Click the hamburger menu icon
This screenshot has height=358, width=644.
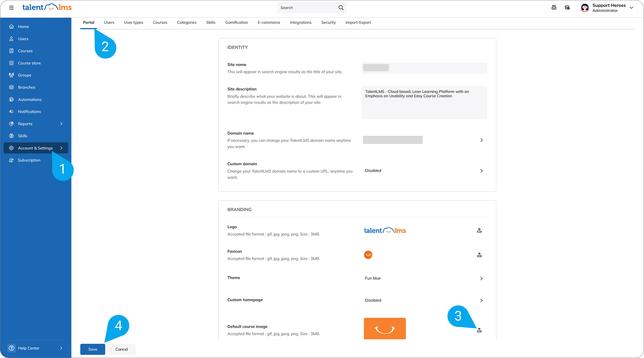pyautogui.click(x=11, y=8)
